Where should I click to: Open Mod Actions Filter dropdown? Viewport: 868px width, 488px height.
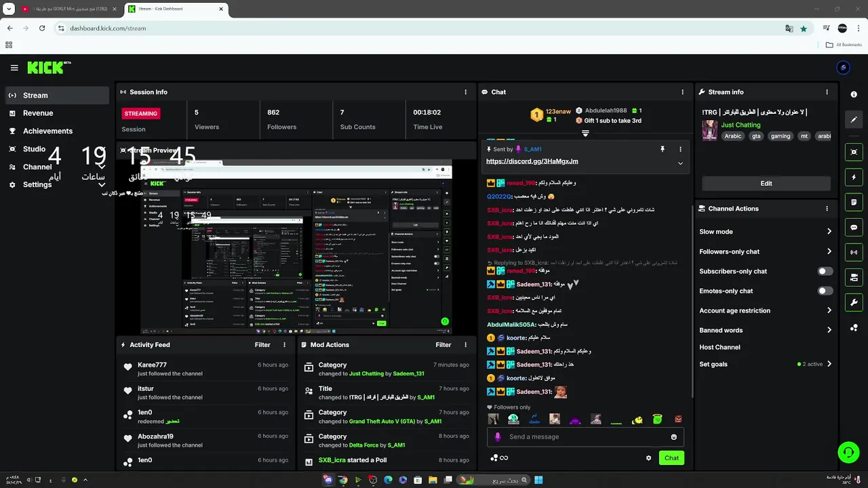443,345
